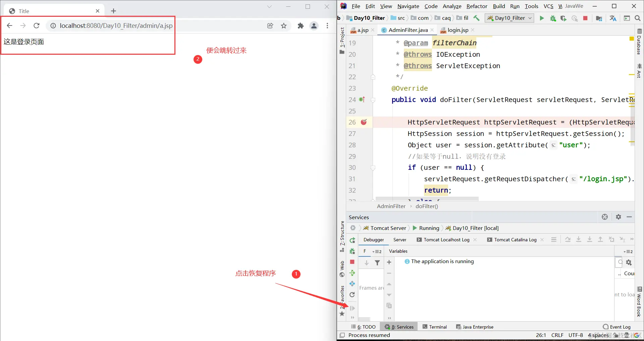Collapse the Javadoc comment at line 22

[373, 77]
